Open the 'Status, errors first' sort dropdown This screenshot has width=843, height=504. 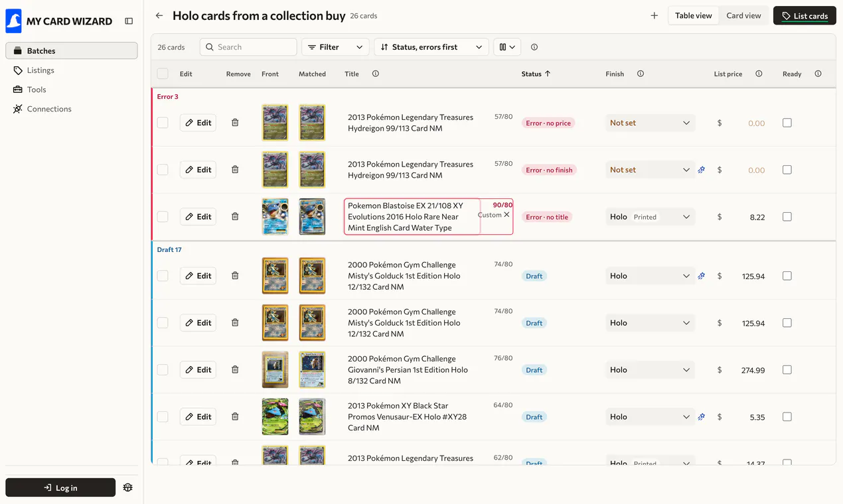[x=431, y=47]
